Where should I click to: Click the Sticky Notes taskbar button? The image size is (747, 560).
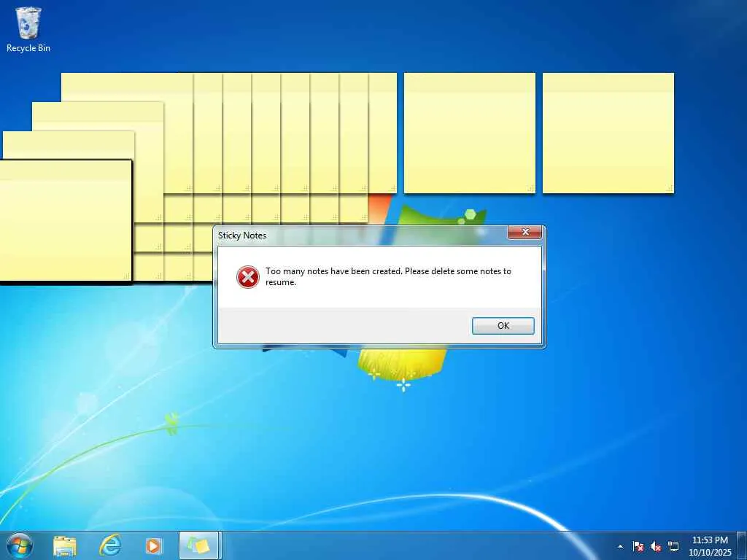pos(198,545)
